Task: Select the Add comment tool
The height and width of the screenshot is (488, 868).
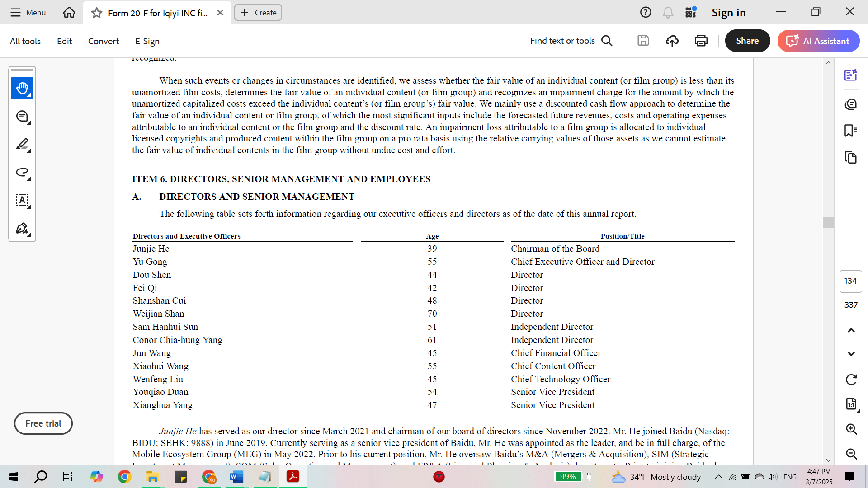Action: coord(22,117)
